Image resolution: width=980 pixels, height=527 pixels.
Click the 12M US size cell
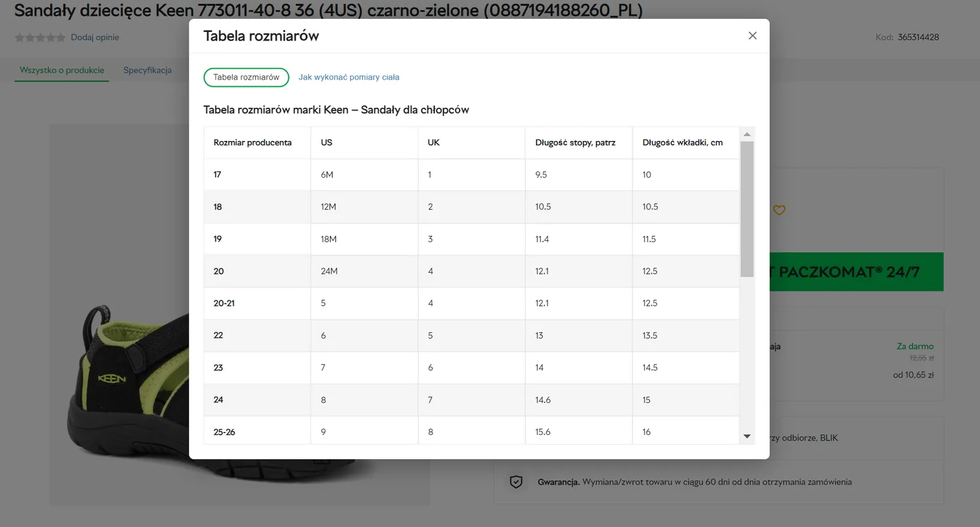329,206
